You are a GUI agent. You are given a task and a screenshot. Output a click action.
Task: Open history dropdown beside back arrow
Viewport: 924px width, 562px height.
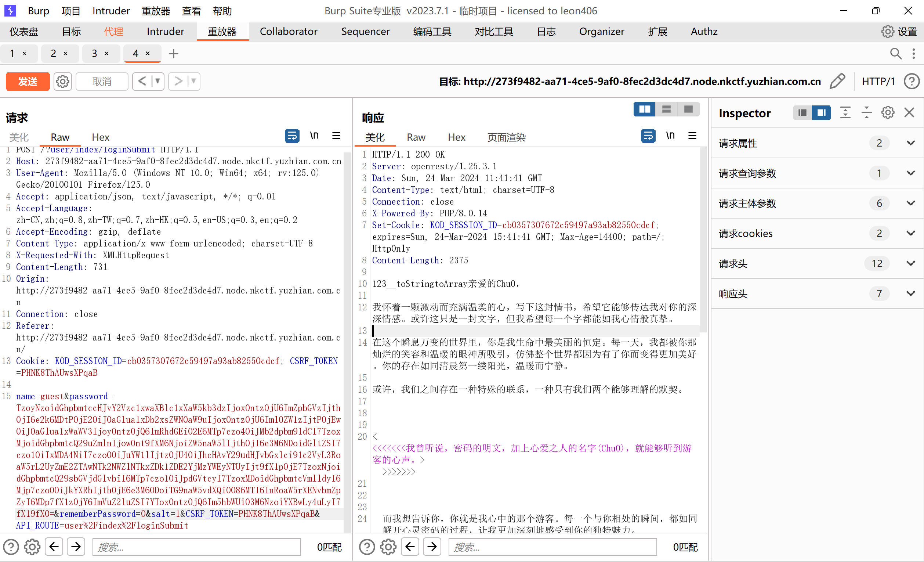coord(158,81)
